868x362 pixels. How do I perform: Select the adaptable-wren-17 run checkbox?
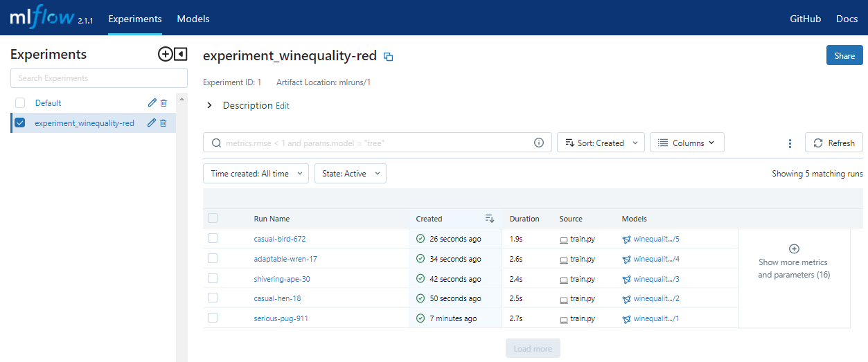point(213,258)
